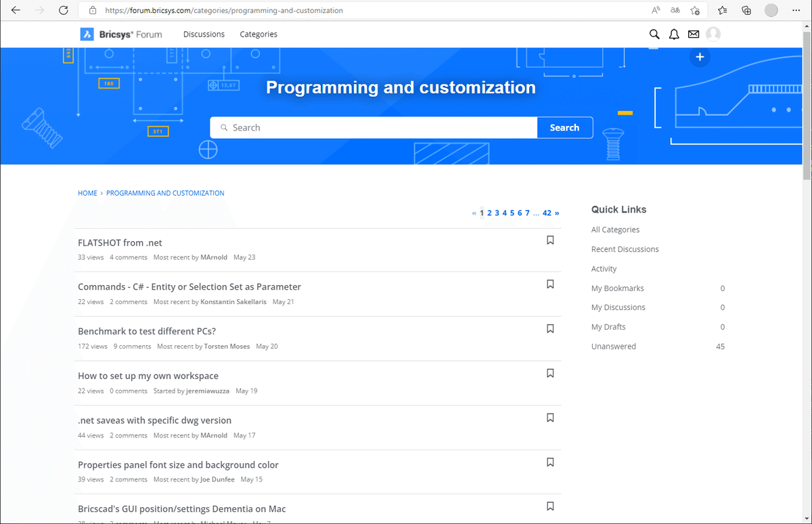Bookmark Commands - C# discussion
Viewport: 812px width, 524px height.
550,284
